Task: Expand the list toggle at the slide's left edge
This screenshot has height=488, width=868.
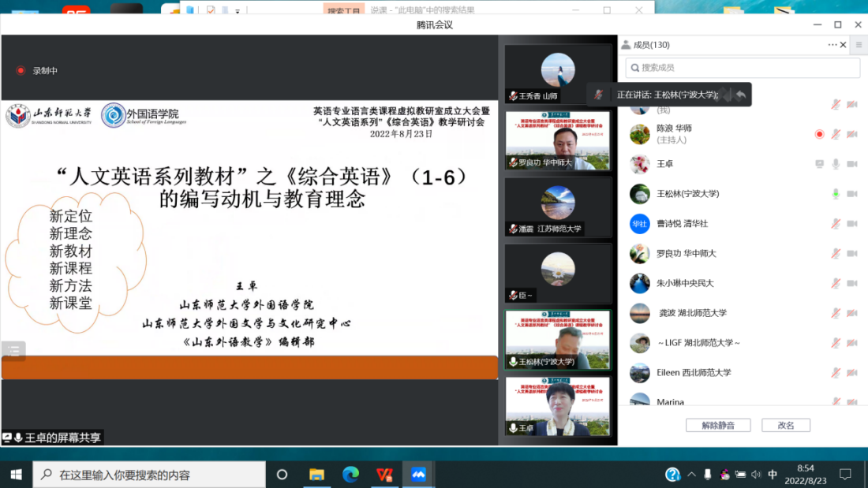Action: (13, 350)
